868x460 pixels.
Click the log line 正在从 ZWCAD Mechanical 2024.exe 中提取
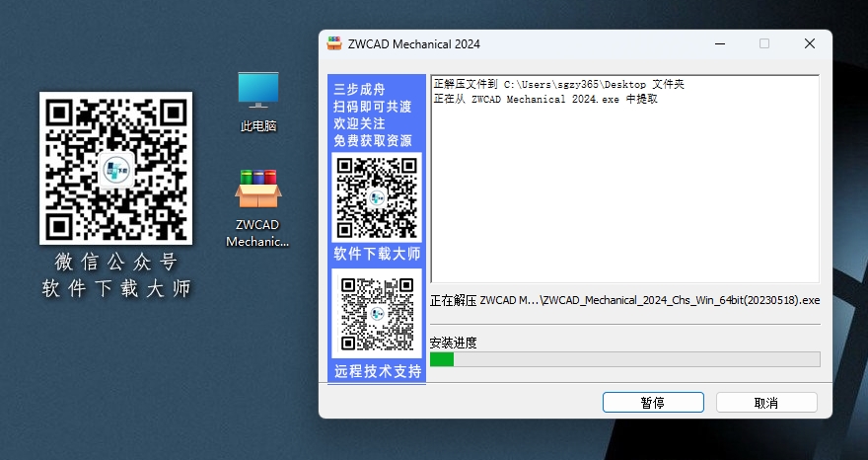[545, 99]
